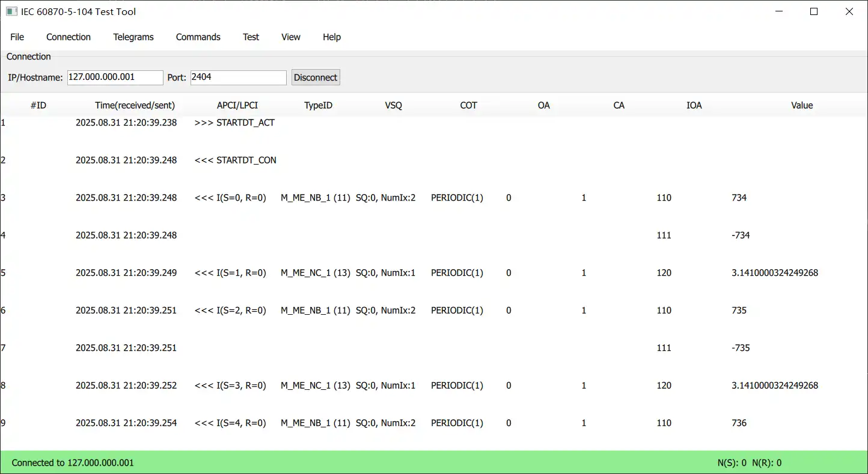Click the Time(received/sent) column header
This screenshot has width=868, height=474.
(x=135, y=106)
